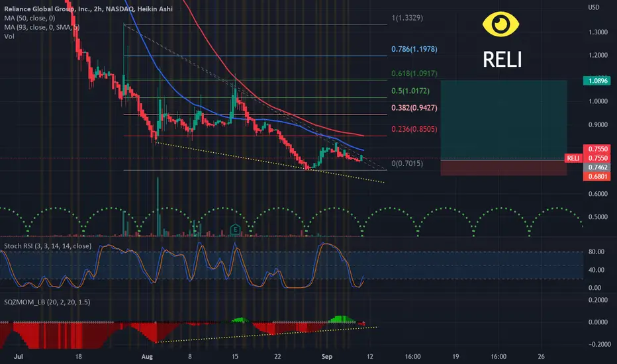
Task: Select the MA (93, close, 0, SMA, 5) label
Action: pos(42,27)
